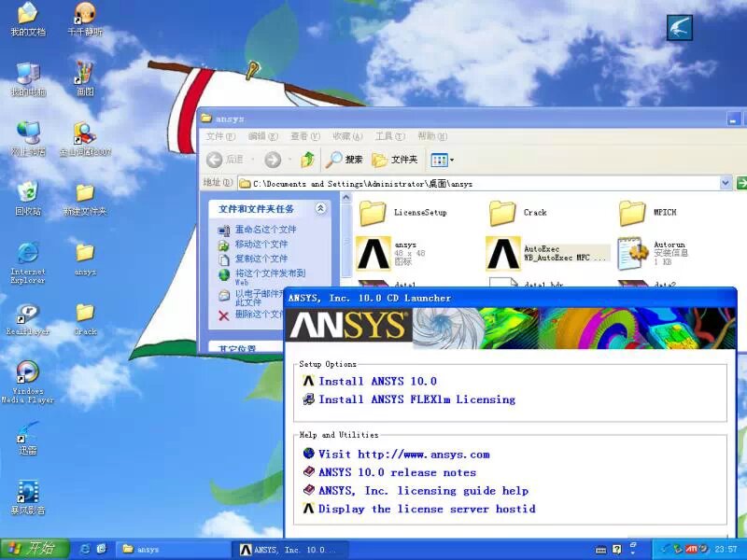Open Install ANSYS FLEXlm Licensing
Image resolution: width=747 pixels, height=560 pixels.
pos(416,399)
